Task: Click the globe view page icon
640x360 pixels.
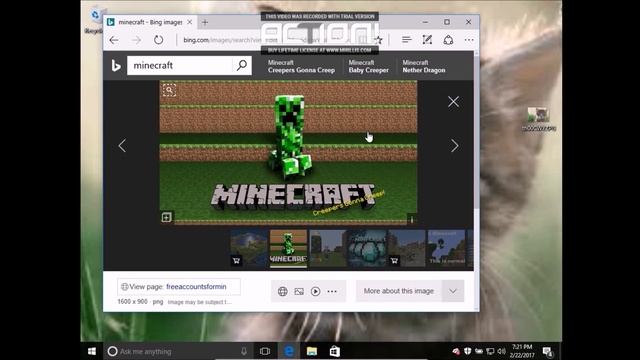Action: point(282,291)
